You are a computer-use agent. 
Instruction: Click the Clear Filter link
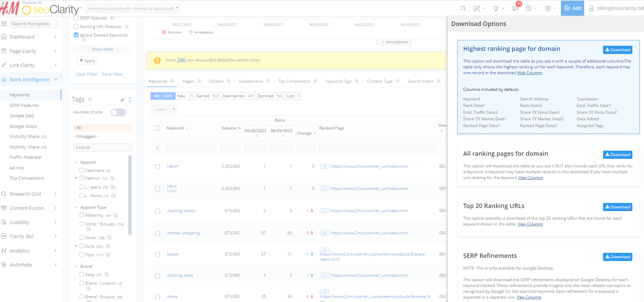pyautogui.click(x=86, y=74)
